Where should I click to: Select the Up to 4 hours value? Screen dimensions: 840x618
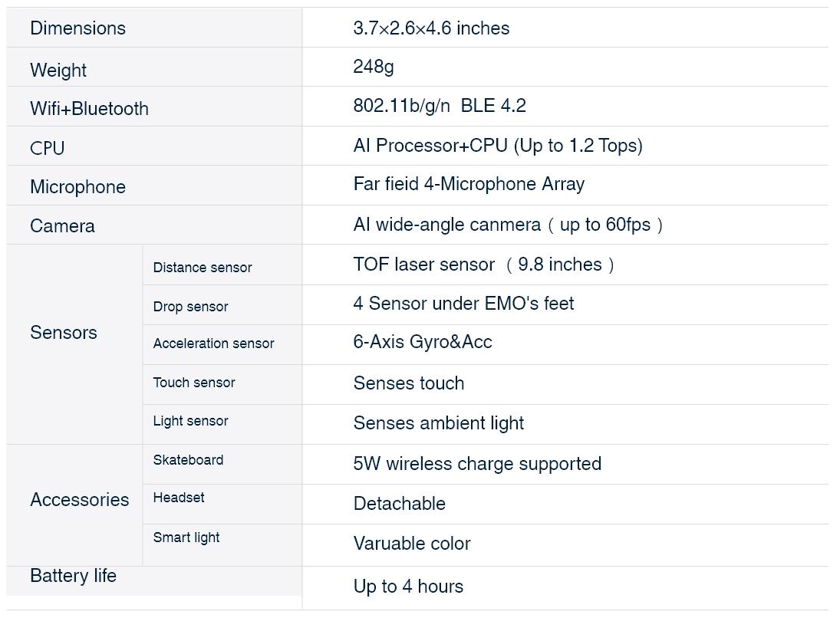tap(408, 587)
